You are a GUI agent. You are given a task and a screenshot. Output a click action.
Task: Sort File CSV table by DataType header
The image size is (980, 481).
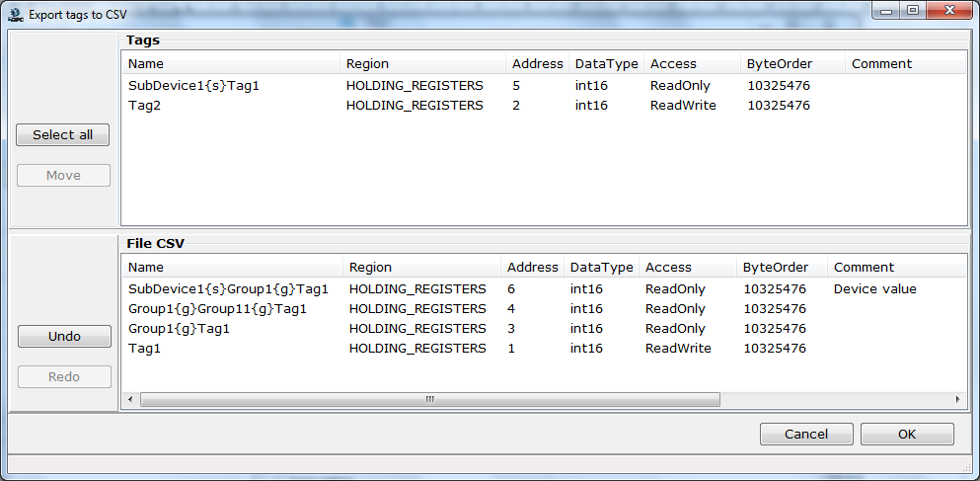coord(601,268)
